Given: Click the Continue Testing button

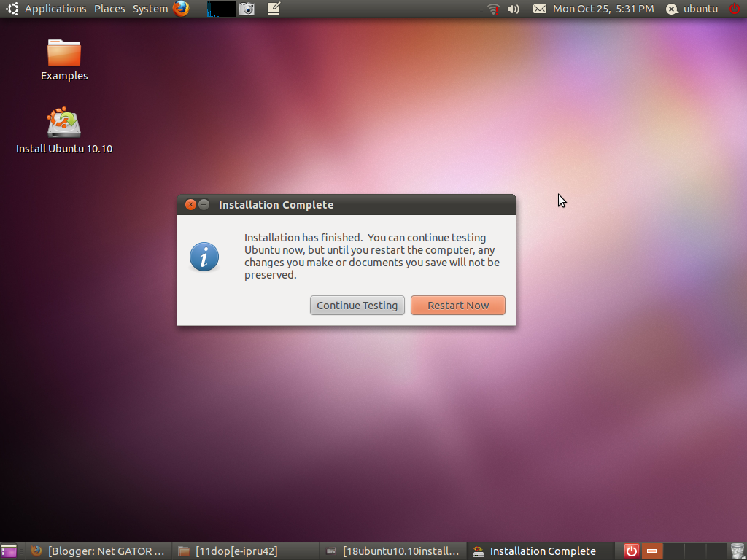Looking at the screenshot, I should coord(357,305).
